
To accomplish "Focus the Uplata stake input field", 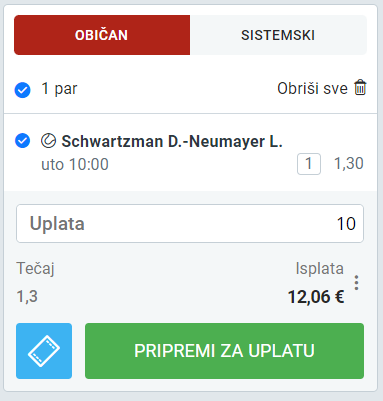I will (x=190, y=223).
